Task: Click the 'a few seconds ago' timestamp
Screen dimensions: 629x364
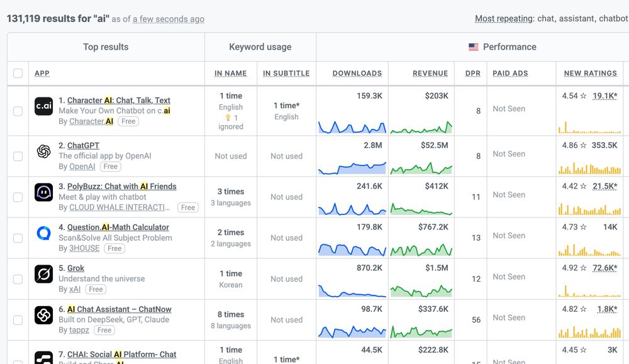Action: tap(169, 19)
